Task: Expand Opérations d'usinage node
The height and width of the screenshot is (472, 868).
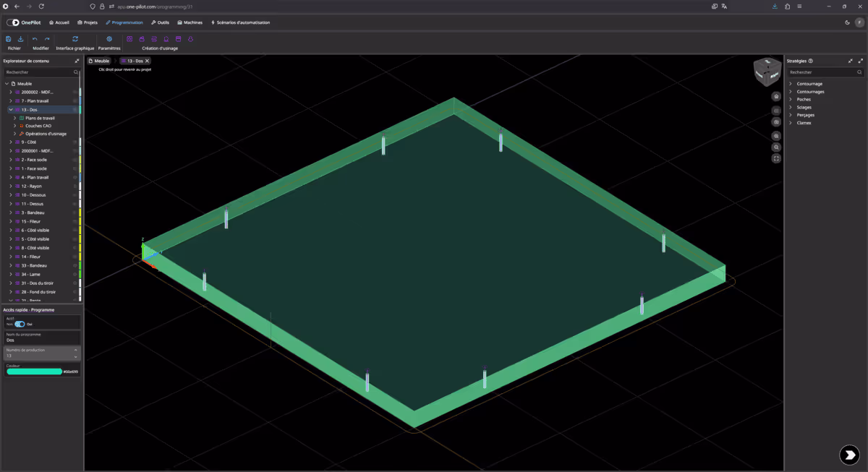Action: (15, 134)
